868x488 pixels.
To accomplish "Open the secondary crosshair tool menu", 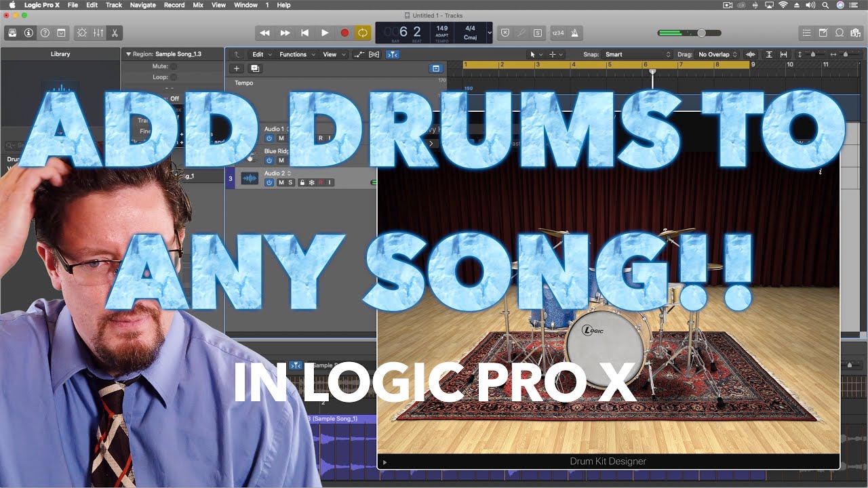I will [x=555, y=54].
